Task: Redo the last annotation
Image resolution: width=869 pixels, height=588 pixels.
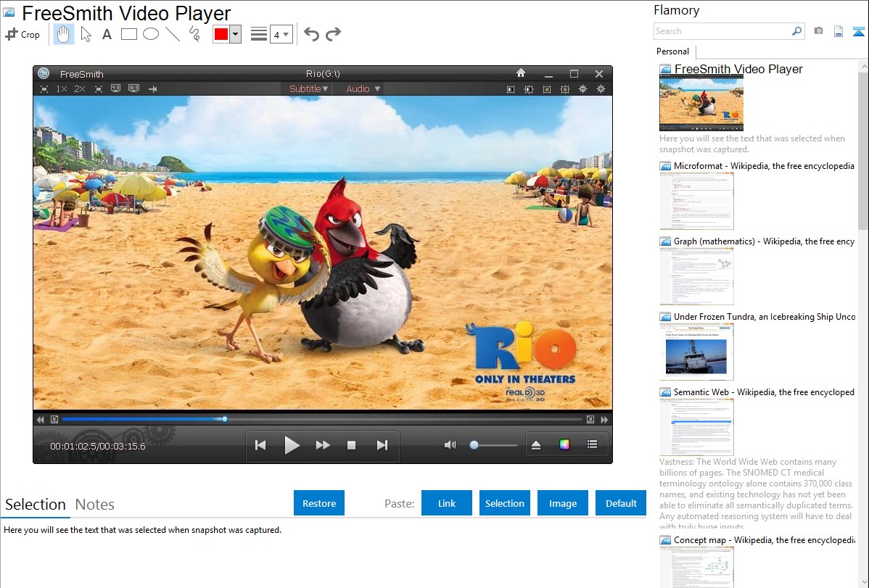Action: pos(333,34)
